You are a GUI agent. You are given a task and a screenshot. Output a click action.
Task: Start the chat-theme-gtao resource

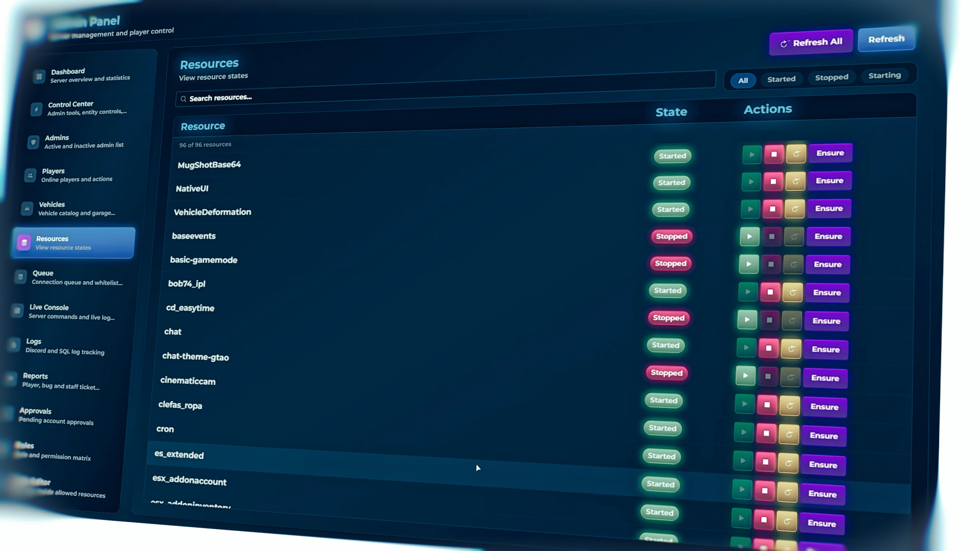click(x=745, y=376)
